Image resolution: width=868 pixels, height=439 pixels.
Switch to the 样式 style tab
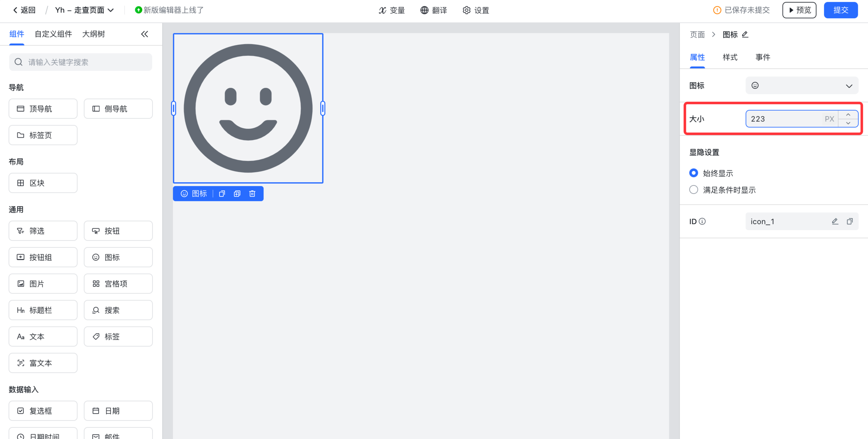pos(730,57)
